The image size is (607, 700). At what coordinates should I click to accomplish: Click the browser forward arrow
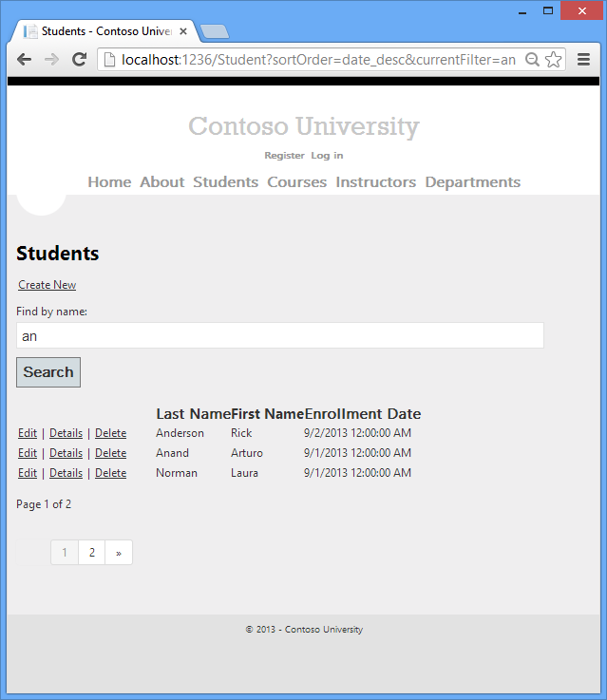click(52, 60)
